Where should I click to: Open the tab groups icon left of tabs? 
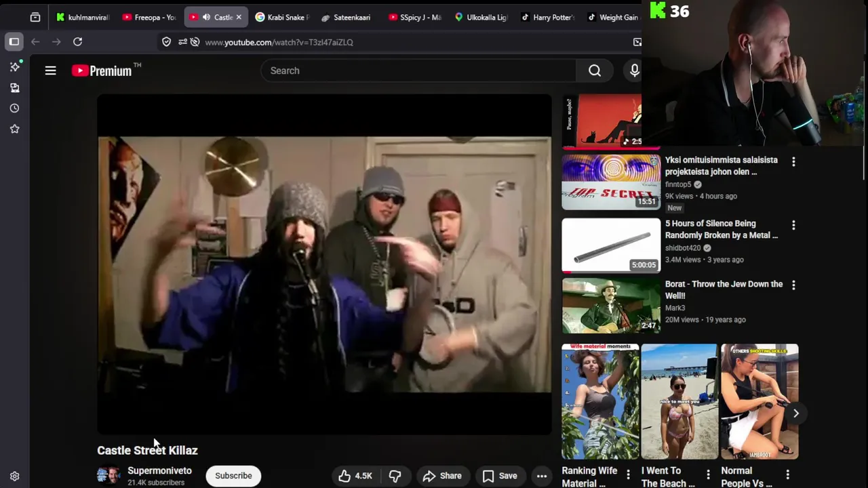click(35, 17)
